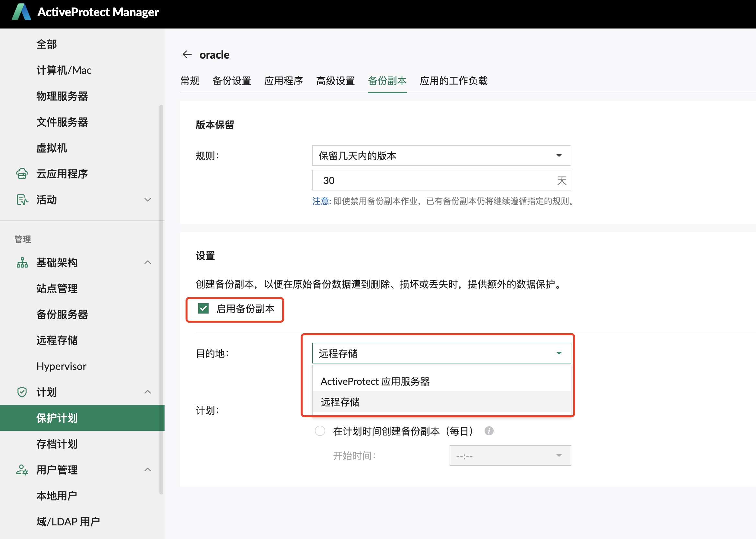The image size is (756, 539).
Task: Open the 应用程序 tab
Action: point(283,81)
